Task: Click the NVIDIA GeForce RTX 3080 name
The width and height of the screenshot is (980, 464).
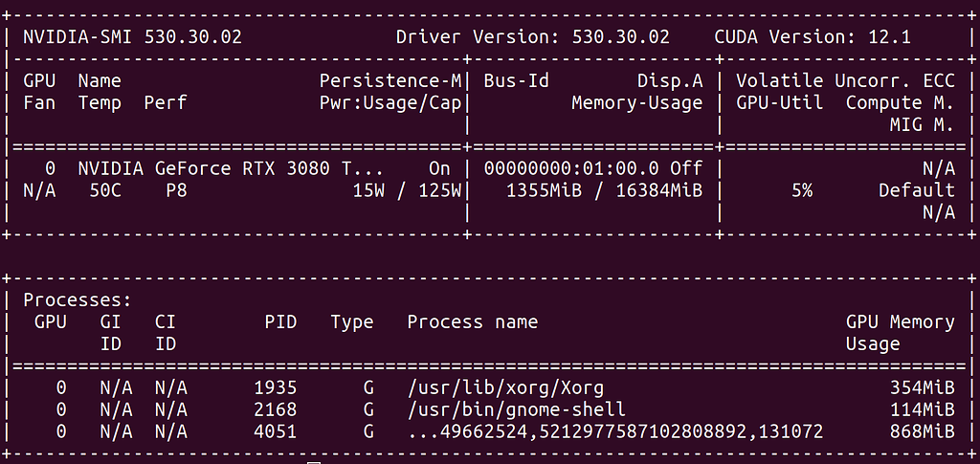Action: pyautogui.click(x=232, y=167)
